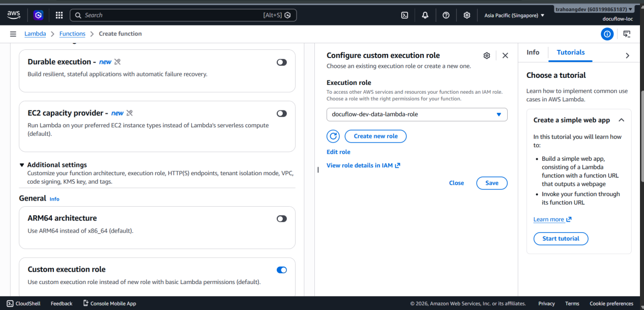The width and height of the screenshot is (644, 310).
Task: Open panel preferences gear in role panel
Action: coord(487,55)
